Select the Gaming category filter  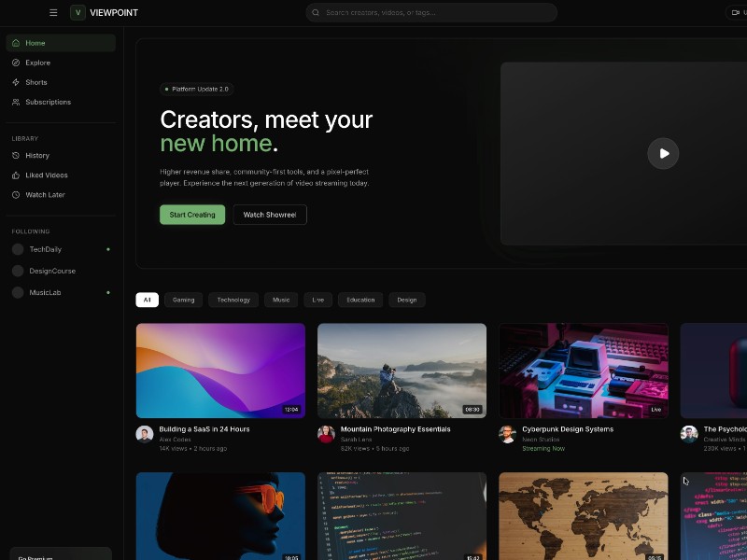pos(183,300)
